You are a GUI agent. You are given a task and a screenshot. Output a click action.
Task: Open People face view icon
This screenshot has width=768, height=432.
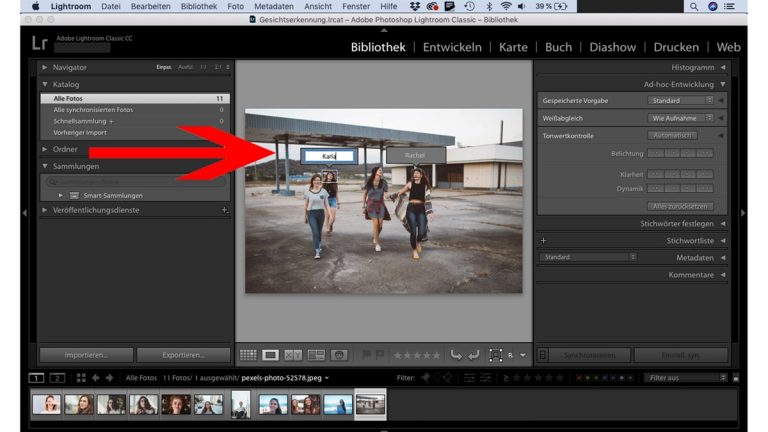[339, 354]
